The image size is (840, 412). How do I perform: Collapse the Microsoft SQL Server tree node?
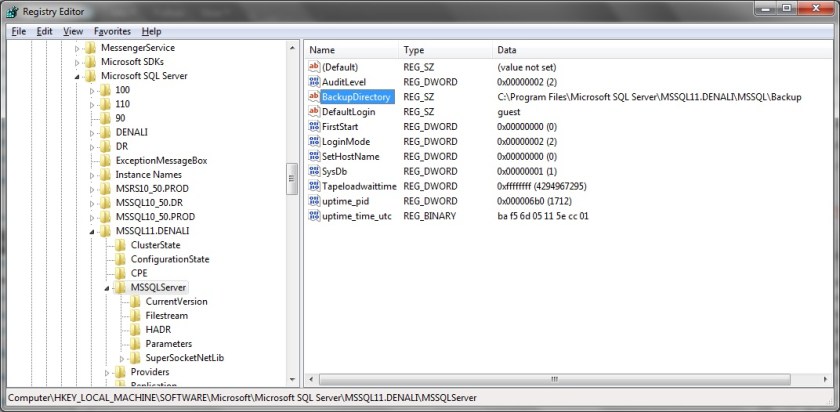[77, 76]
